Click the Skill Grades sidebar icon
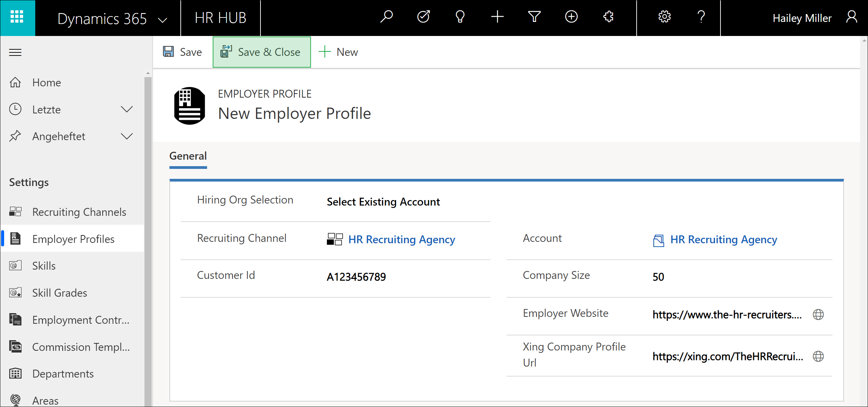This screenshot has height=407, width=868. 15,293
